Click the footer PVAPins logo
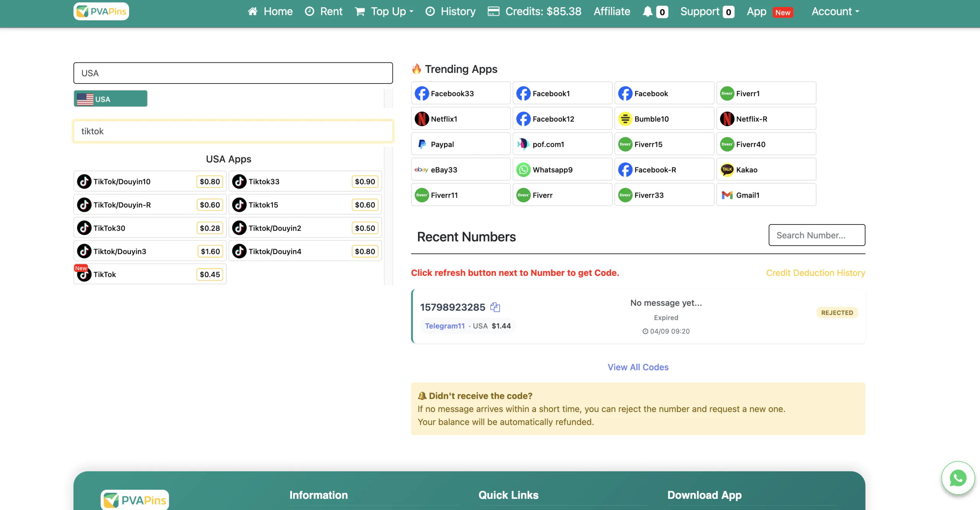 (135, 500)
